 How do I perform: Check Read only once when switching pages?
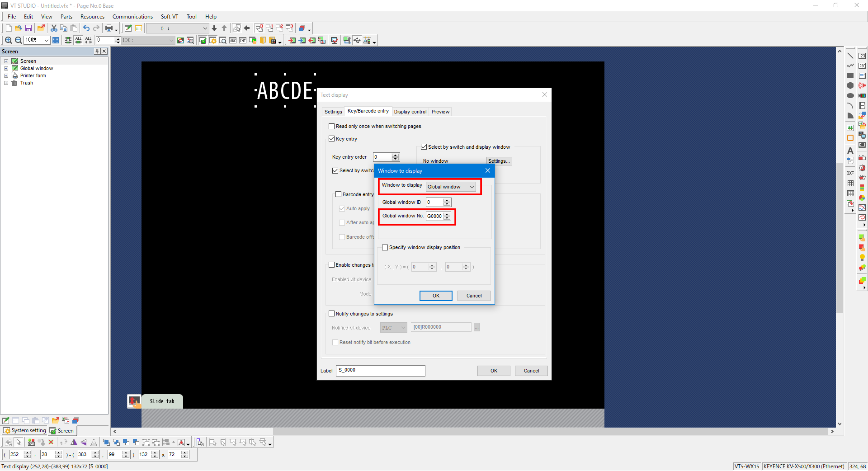click(x=332, y=127)
